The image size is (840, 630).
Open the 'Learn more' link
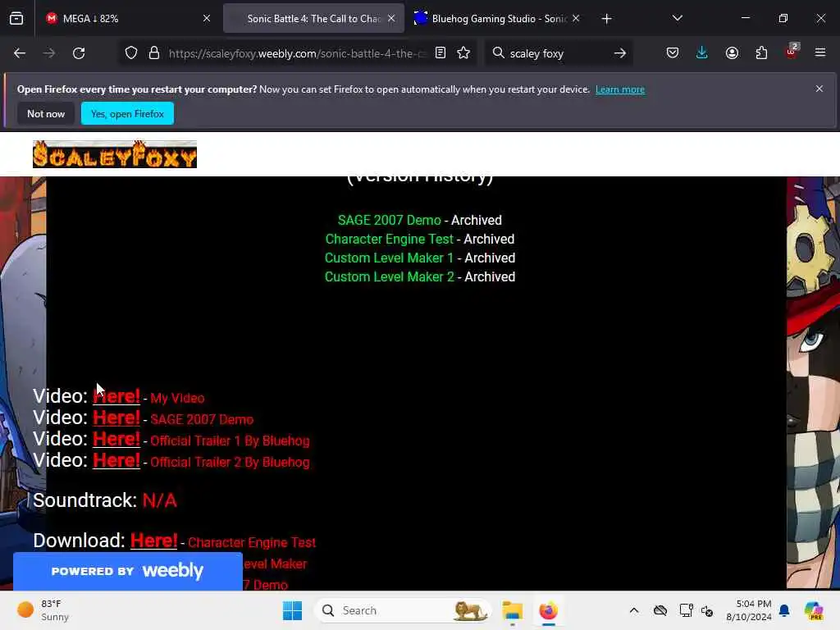tap(620, 89)
